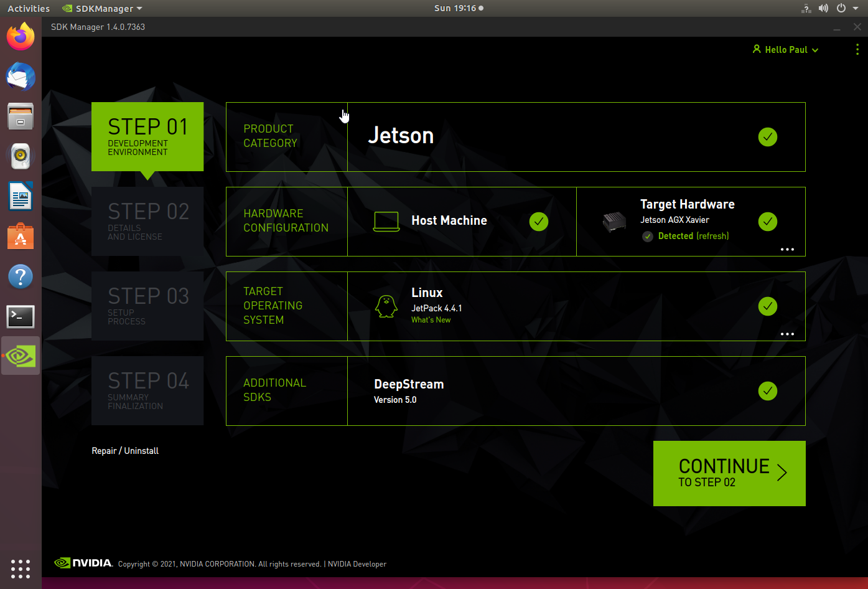Viewport: 868px width, 589px height.
Task: Click the small Detected status check icon
Action: [x=648, y=237]
